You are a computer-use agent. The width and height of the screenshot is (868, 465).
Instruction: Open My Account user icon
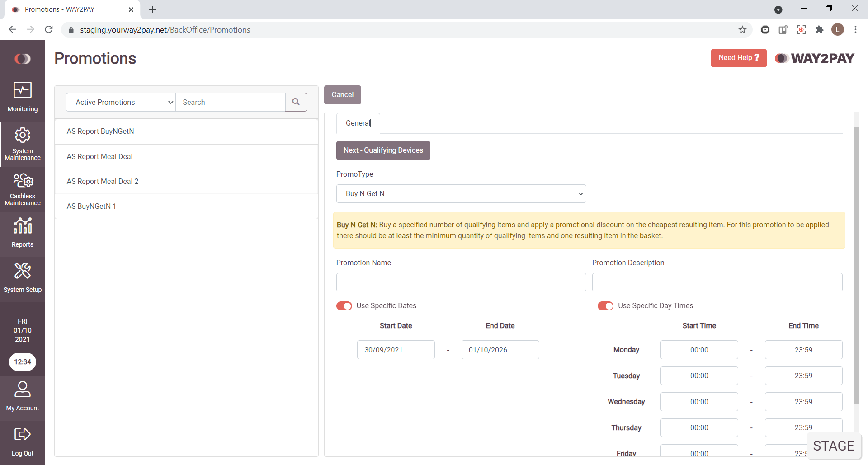(23, 389)
